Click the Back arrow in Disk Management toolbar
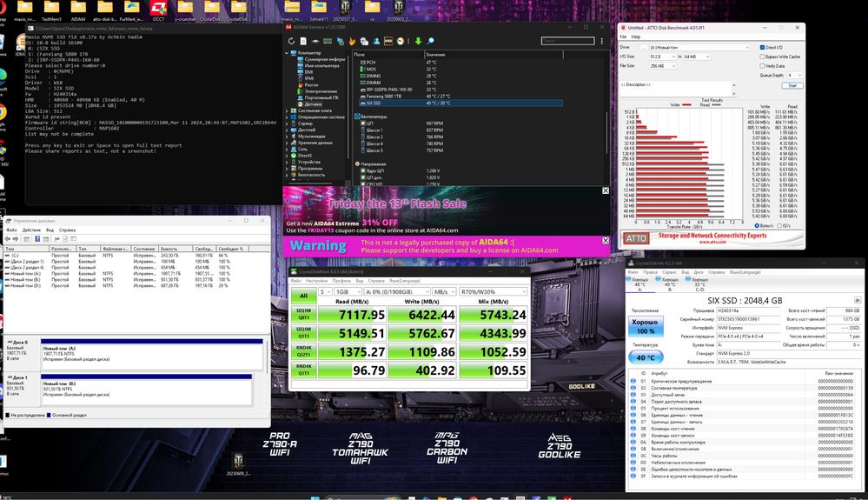 point(7,238)
